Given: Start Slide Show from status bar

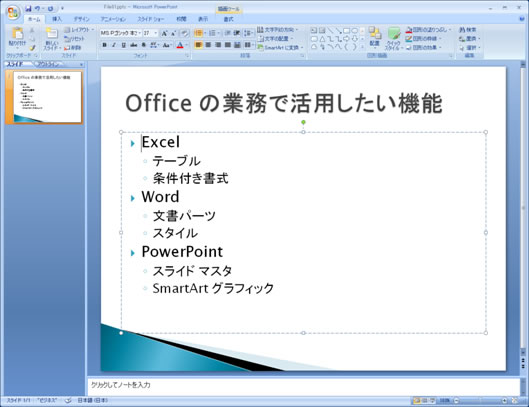Looking at the screenshot, I should click(x=432, y=401).
